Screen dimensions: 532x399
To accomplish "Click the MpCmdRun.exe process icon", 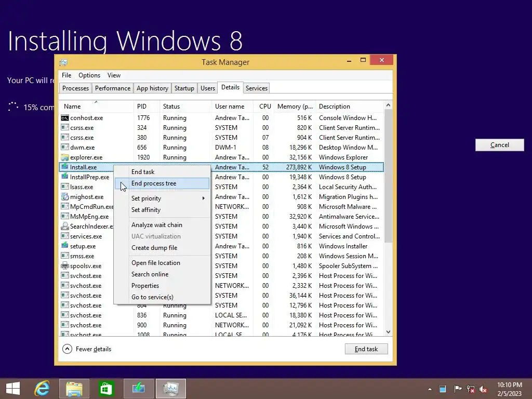I will (x=64, y=207).
